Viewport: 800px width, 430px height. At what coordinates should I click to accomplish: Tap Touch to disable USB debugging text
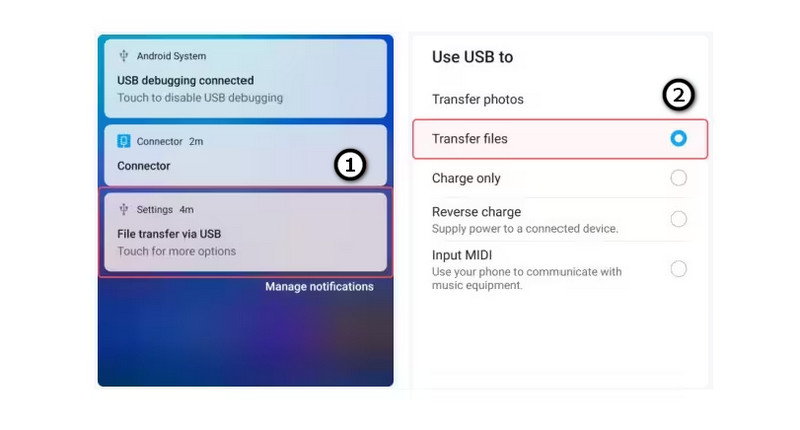click(200, 97)
